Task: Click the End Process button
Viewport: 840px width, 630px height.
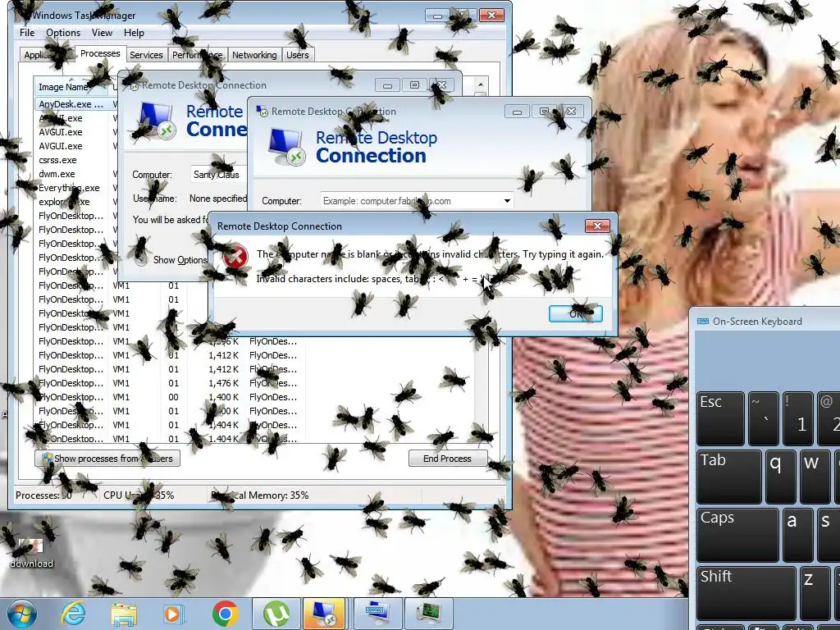Action: pyautogui.click(x=447, y=459)
